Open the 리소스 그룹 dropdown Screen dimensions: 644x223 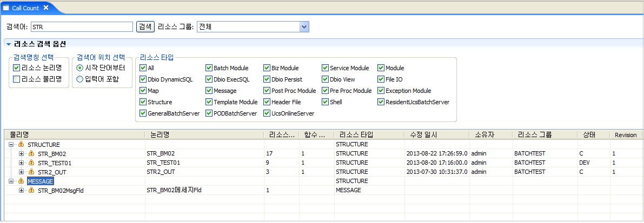304,27
